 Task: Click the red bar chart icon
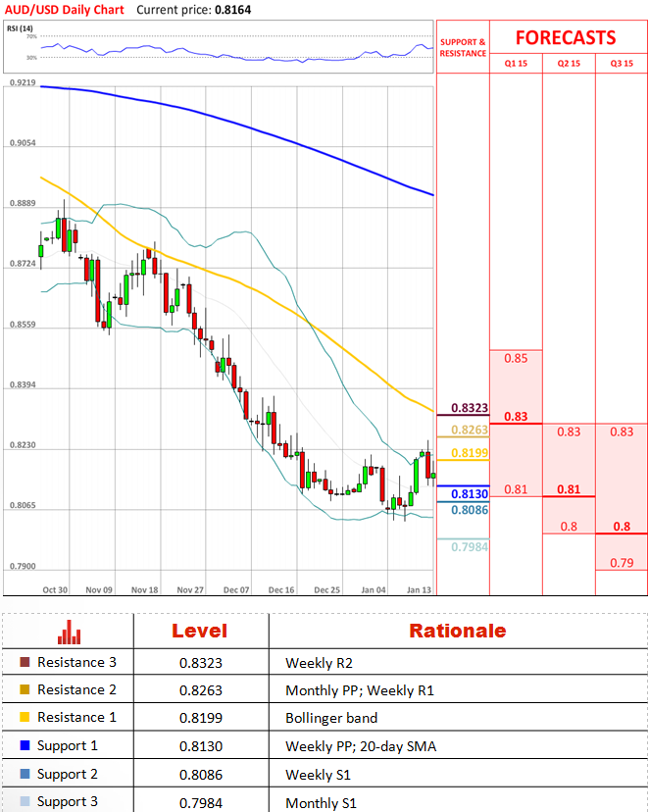point(69,632)
